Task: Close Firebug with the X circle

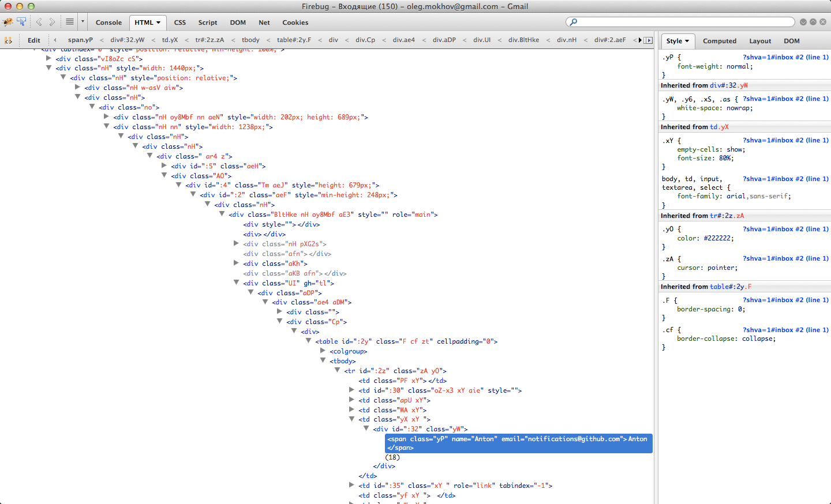Action: tap(823, 22)
